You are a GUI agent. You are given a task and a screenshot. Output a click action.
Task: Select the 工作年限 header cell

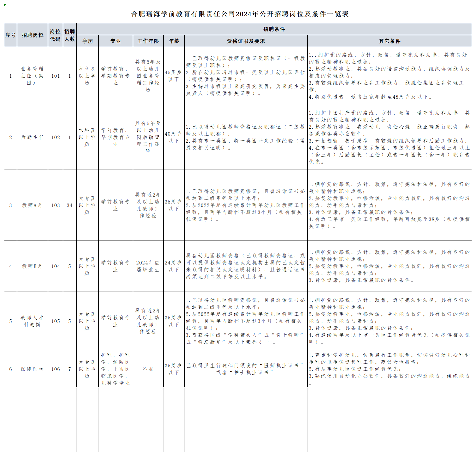[x=148, y=41]
